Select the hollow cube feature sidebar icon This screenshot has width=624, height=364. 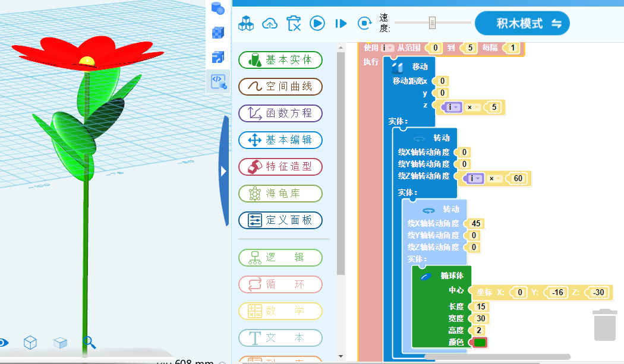click(218, 57)
